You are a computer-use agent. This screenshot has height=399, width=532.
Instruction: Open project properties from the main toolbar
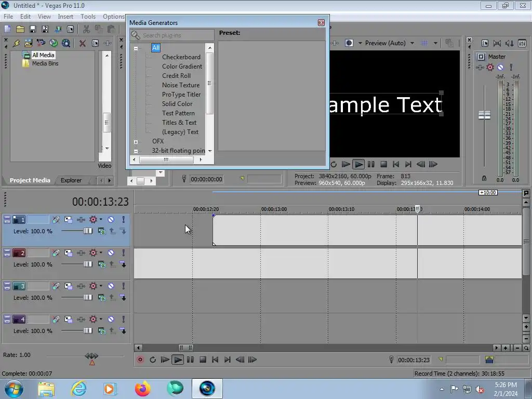click(70, 29)
